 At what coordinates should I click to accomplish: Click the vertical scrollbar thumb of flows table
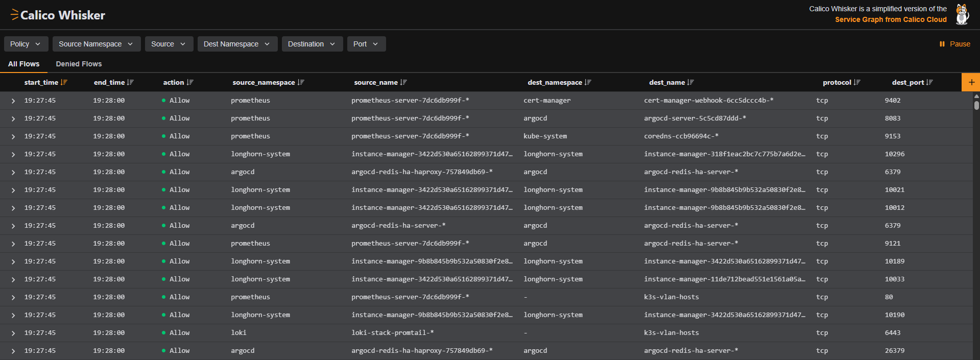[x=976, y=105]
